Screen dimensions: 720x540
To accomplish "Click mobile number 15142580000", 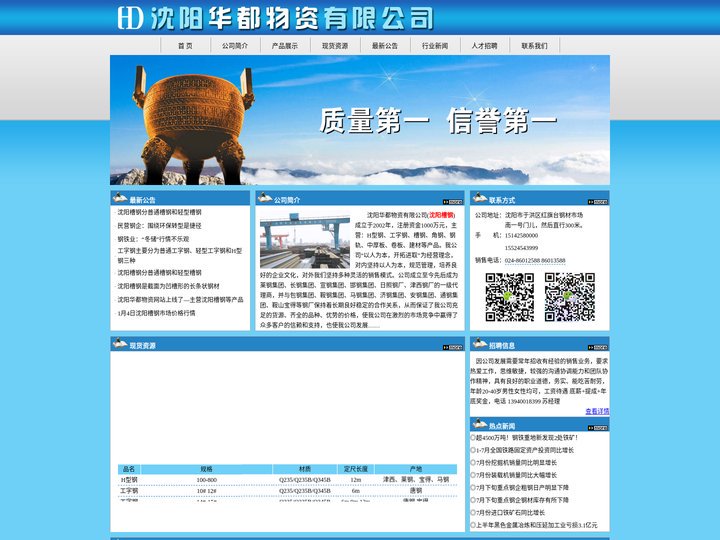I will 521,236.
